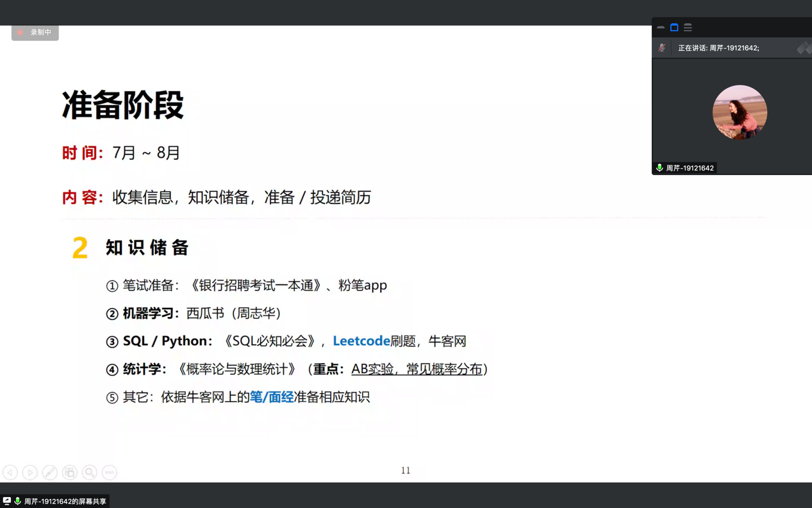The width and height of the screenshot is (812, 508).
Task: Advance to next slide using the forward arrow
Action: pos(30,473)
